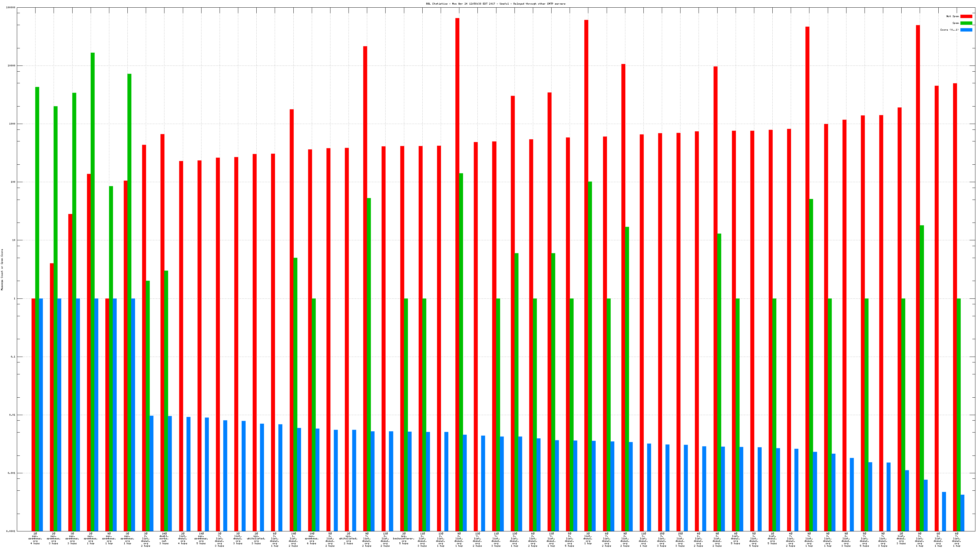The image size is (980, 551).
Task: Click the 'zen.spamhaus.org 4 hops' x-axis label
Action: click(x=35, y=539)
